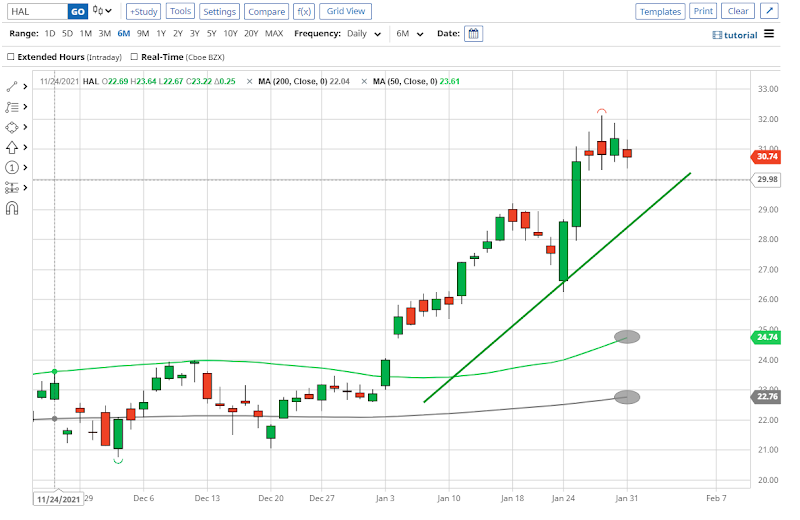Viewport: 800px width, 520px height.
Task: Click the expand chart arrow icon
Action: 768,11
